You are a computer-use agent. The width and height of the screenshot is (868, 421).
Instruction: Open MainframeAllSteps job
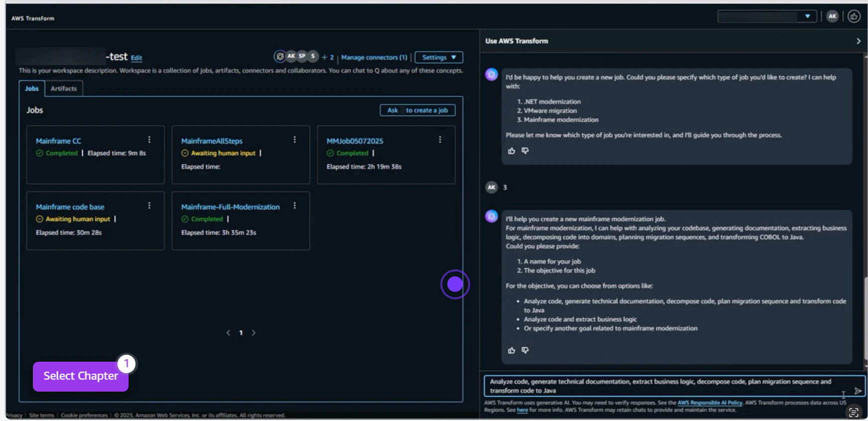pyautogui.click(x=212, y=141)
